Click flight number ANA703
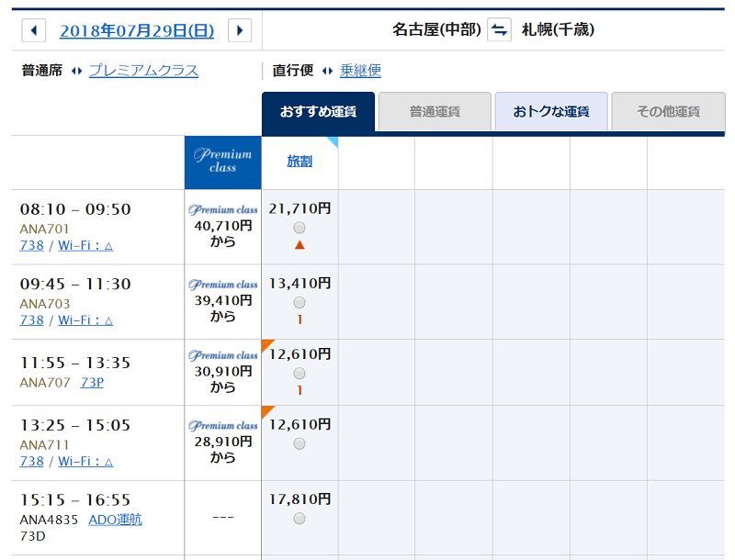 point(44,304)
